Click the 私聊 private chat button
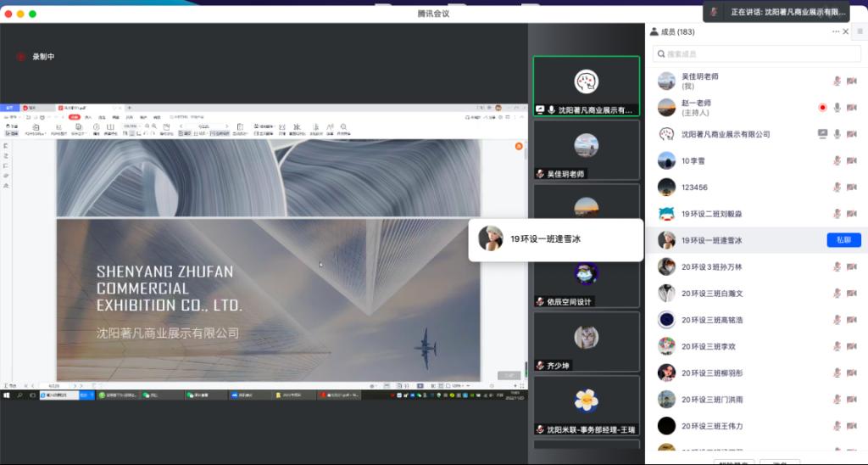 pyautogui.click(x=843, y=240)
